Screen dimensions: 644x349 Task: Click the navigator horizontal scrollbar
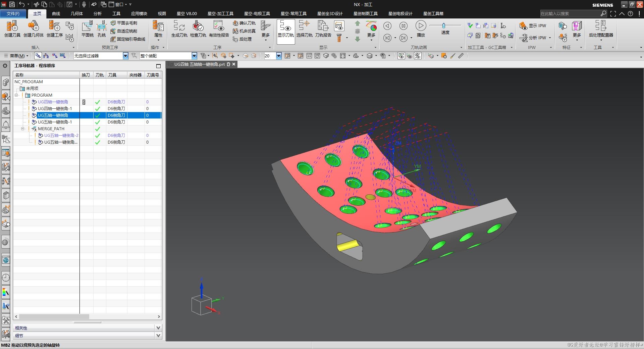[54, 316]
